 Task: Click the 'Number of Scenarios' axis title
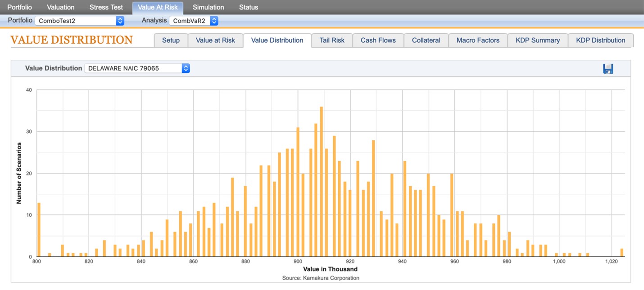point(19,173)
